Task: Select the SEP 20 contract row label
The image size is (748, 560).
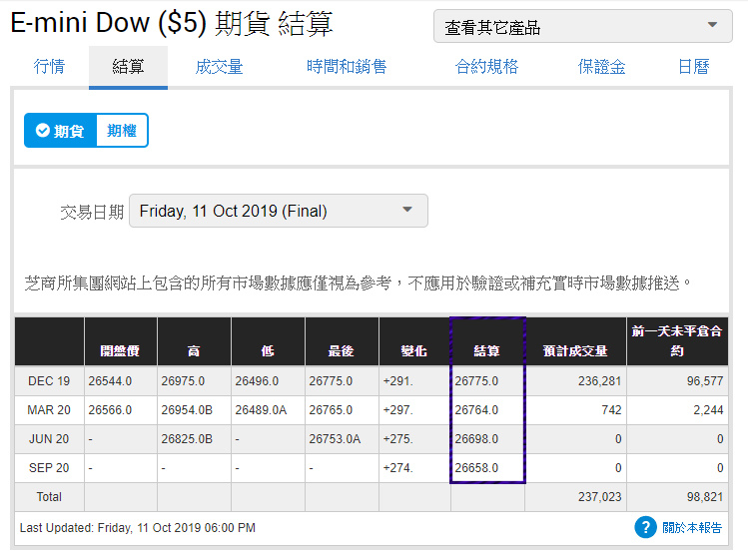Action: pyautogui.click(x=49, y=468)
